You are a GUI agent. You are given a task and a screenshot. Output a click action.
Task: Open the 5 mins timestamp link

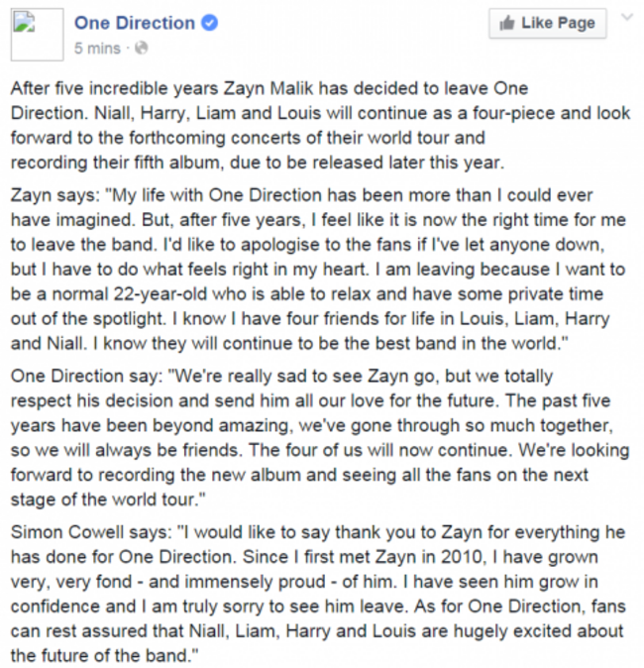97,49
